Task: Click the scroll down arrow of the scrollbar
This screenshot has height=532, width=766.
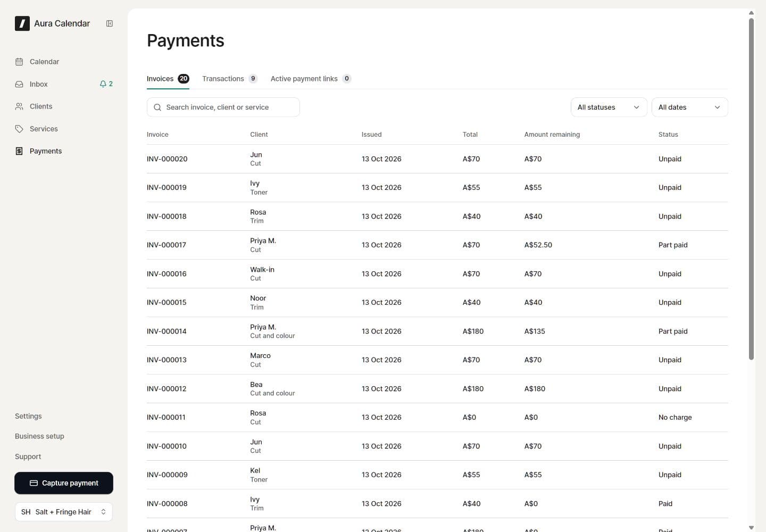Action: [751, 528]
